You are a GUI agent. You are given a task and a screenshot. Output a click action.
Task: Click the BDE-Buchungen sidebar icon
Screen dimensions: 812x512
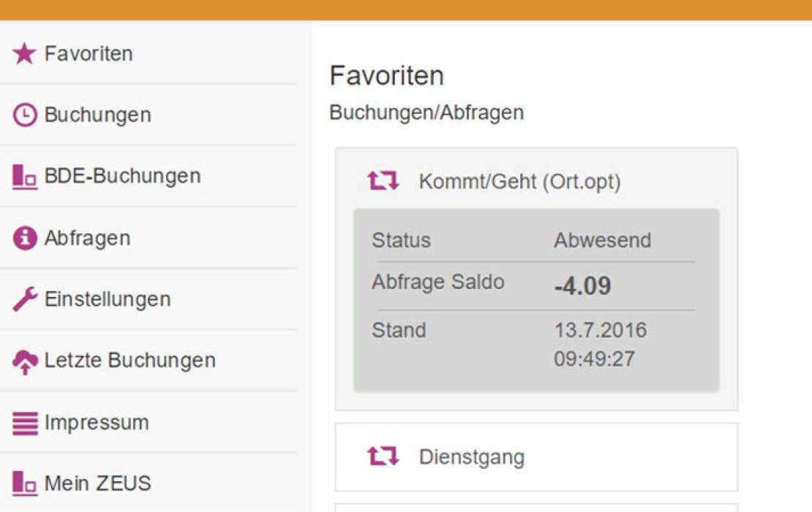[x=24, y=176]
